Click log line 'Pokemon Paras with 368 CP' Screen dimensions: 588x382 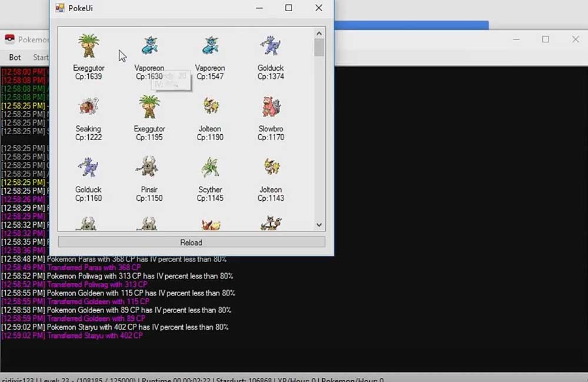pos(114,260)
